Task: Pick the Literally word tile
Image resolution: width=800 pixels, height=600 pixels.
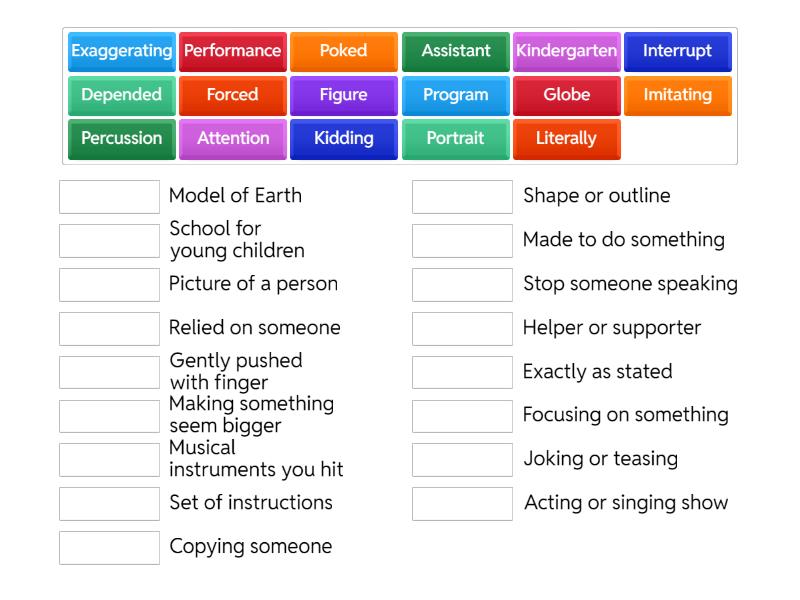Action: pyautogui.click(x=567, y=139)
